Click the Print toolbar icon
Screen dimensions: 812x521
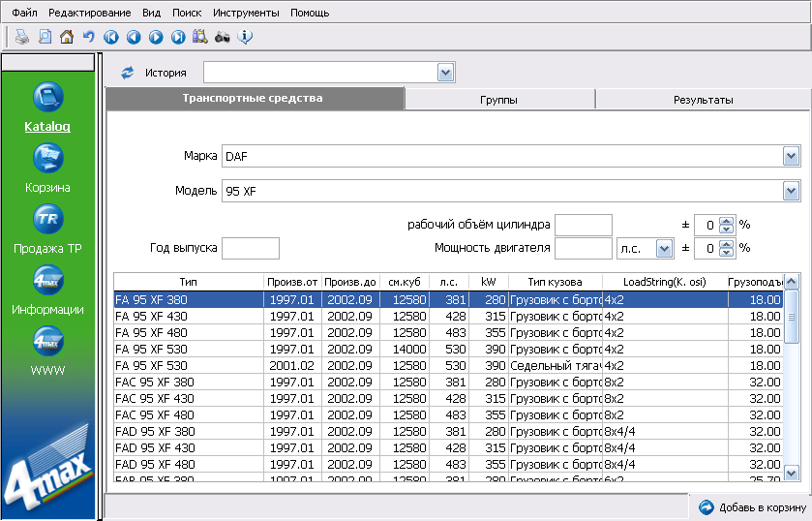point(21,37)
